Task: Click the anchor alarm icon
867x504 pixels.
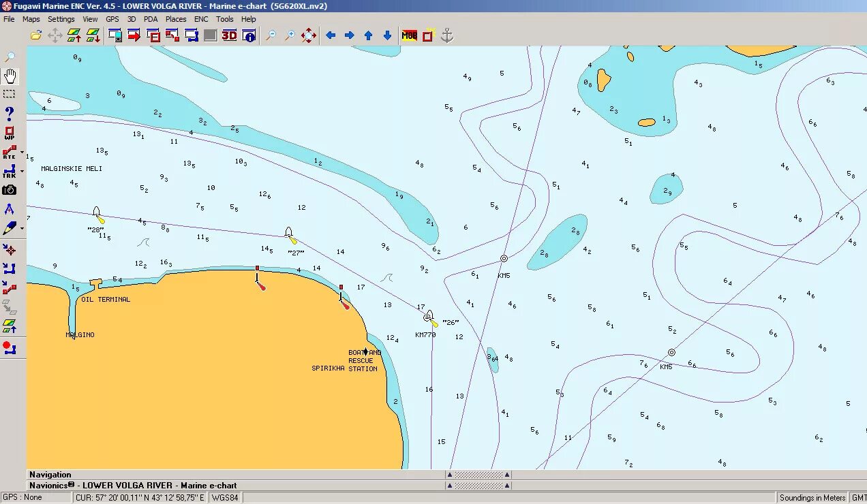Action: pyautogui.click(x=447, y=35)
